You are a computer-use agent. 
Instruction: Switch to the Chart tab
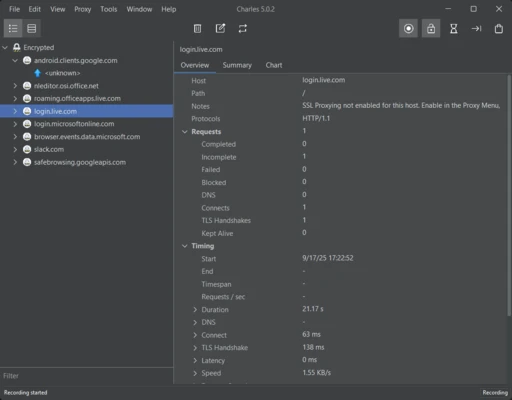274,65
